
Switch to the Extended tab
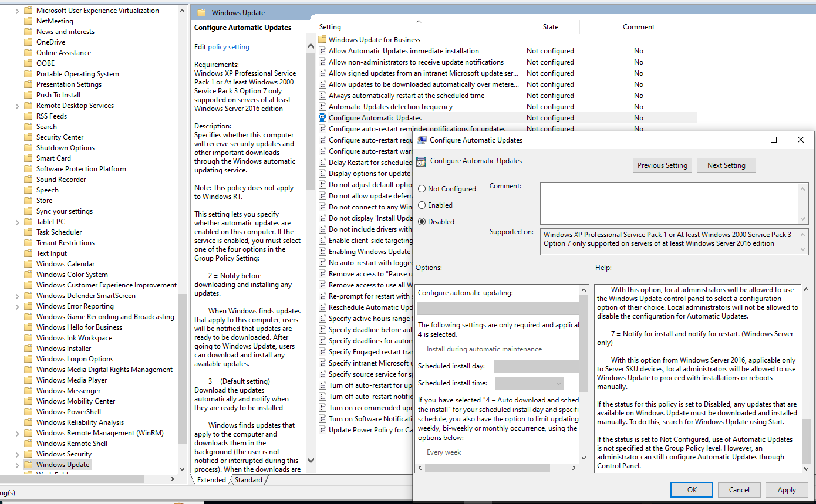pyautogui.click(x=211, y=480)
